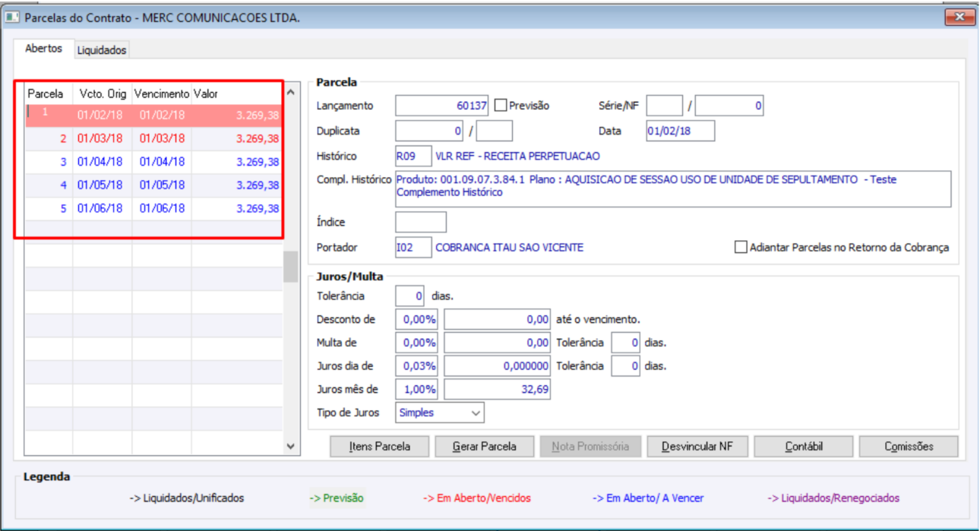Click the scroll up arrow of parcel list
Image resolution: width=980 pixels, height=531 pixels.
(x=291, y=92)
